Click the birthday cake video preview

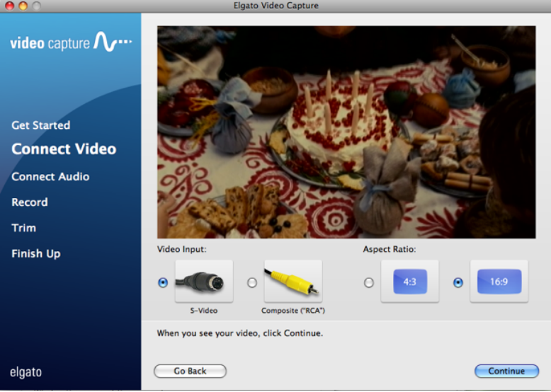point(346,132)
